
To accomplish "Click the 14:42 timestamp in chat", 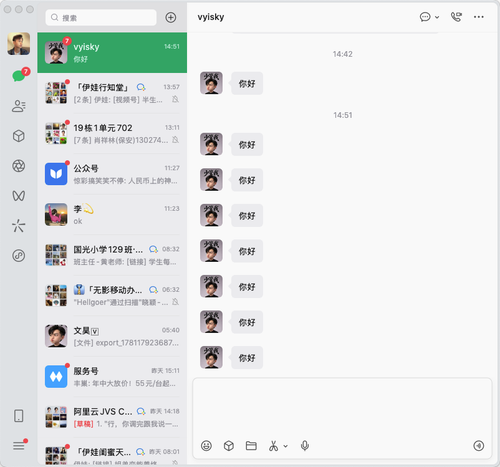I will coord(343,54).
